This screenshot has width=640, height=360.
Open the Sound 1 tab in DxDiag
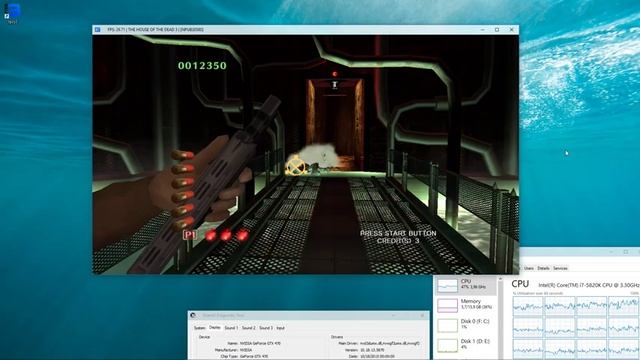click(231, 328)
